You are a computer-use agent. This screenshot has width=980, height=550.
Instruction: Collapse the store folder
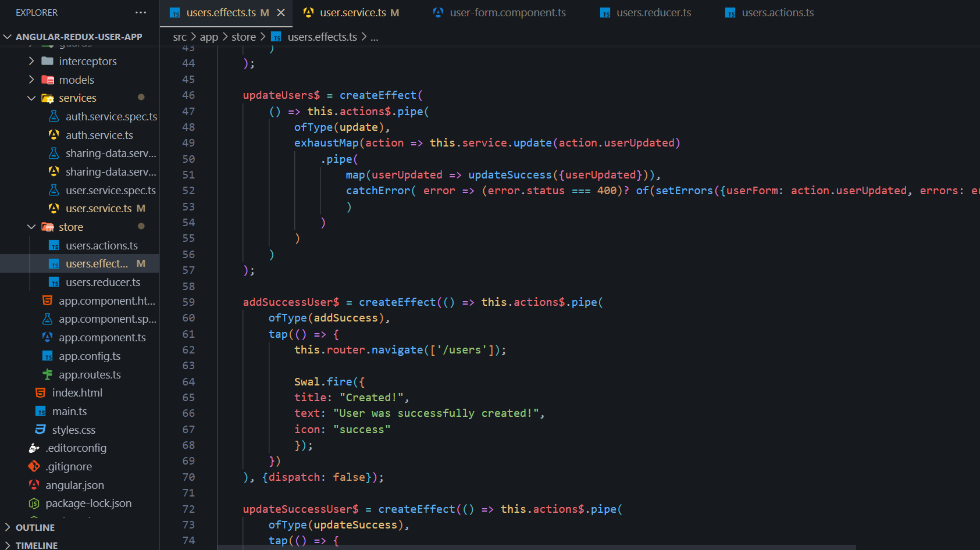point(31,227)
